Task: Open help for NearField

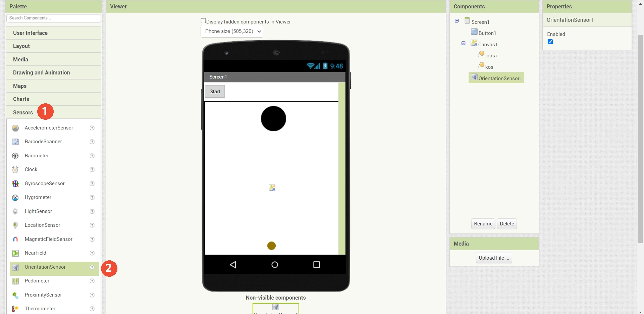Action: [x=92, y=253]
